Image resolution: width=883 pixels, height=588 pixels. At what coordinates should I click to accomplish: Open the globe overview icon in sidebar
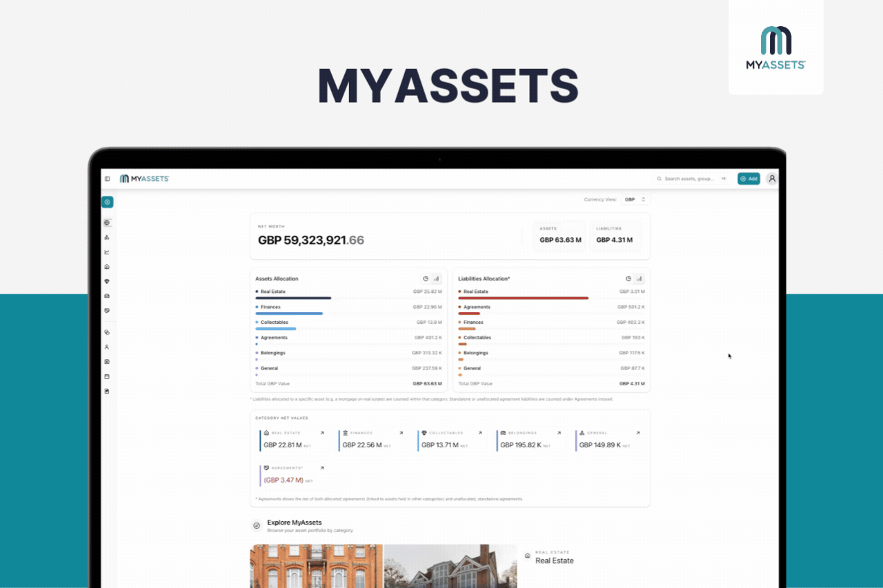coord(107,223)
